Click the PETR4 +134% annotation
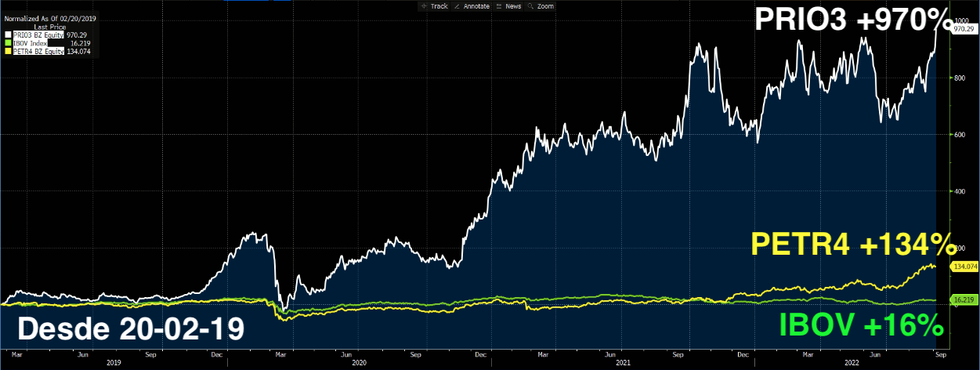Screen dimensions: 980x370 [854, 244]
